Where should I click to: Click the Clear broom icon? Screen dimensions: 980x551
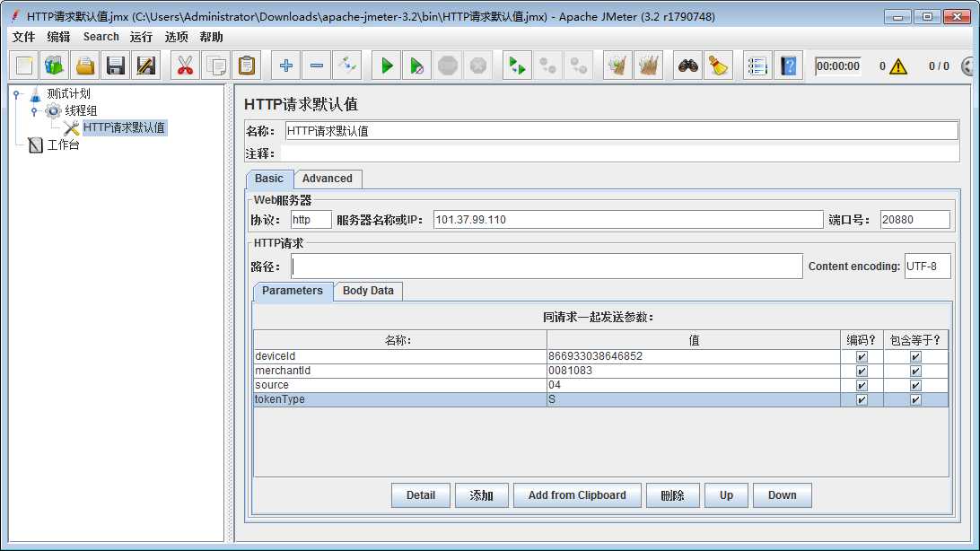tap(617, 66)
